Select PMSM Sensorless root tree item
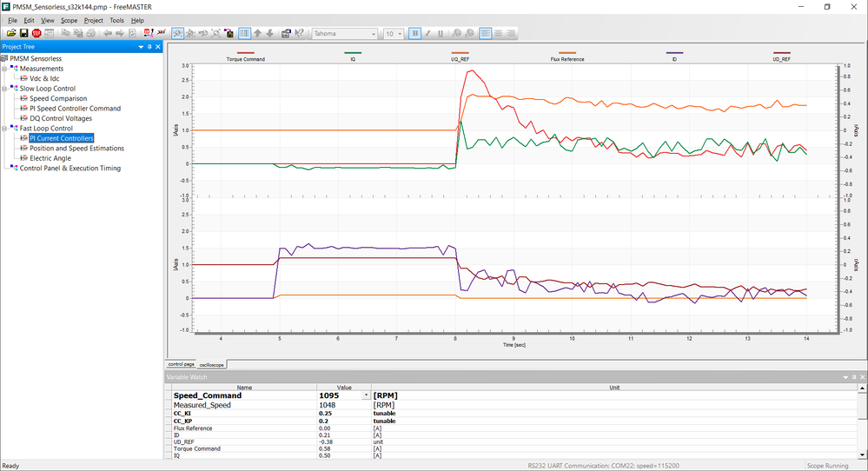 pyautogui.click(x=36, y=59)
